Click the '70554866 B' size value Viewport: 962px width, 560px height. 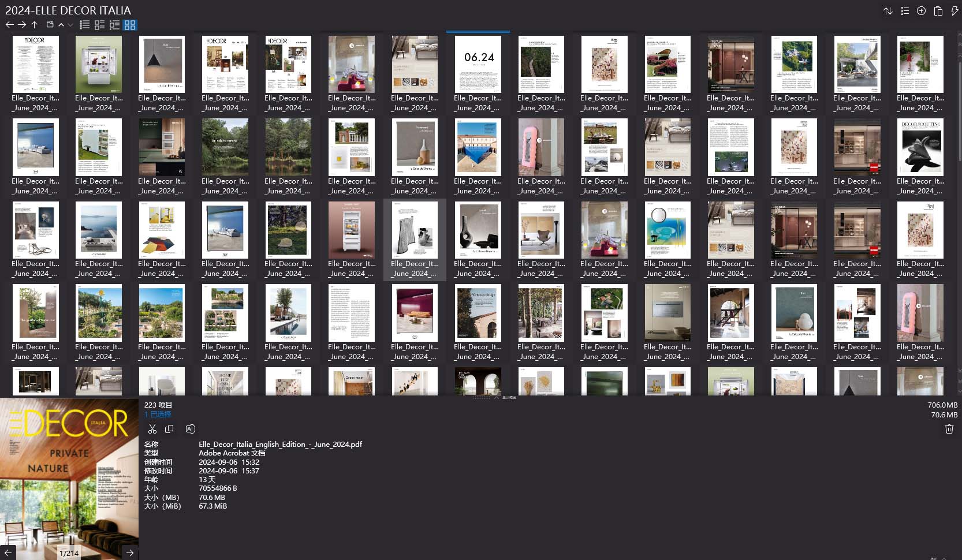coord(218,488)
